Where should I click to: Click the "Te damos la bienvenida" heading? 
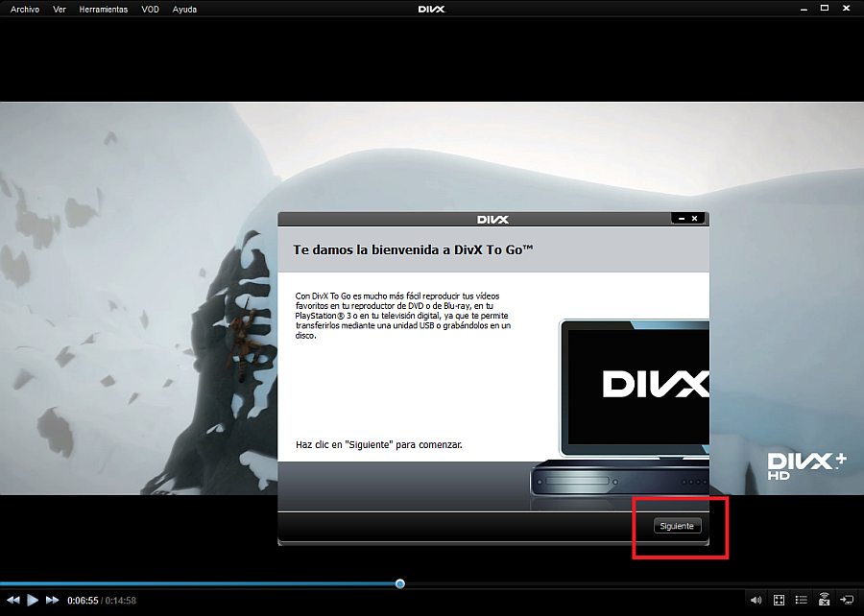(x=413, y=249)
